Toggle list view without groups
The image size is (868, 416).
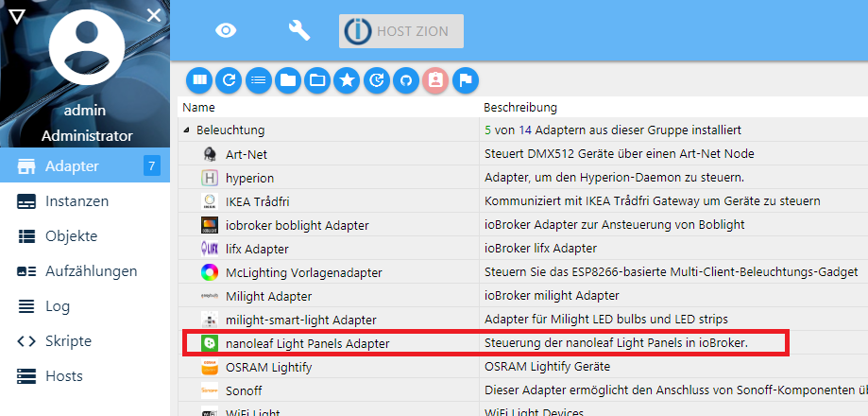coord(259,80)
